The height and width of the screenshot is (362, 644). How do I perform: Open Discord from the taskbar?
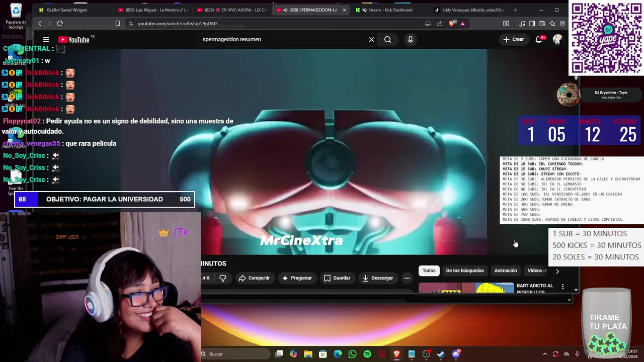[456, 354]
